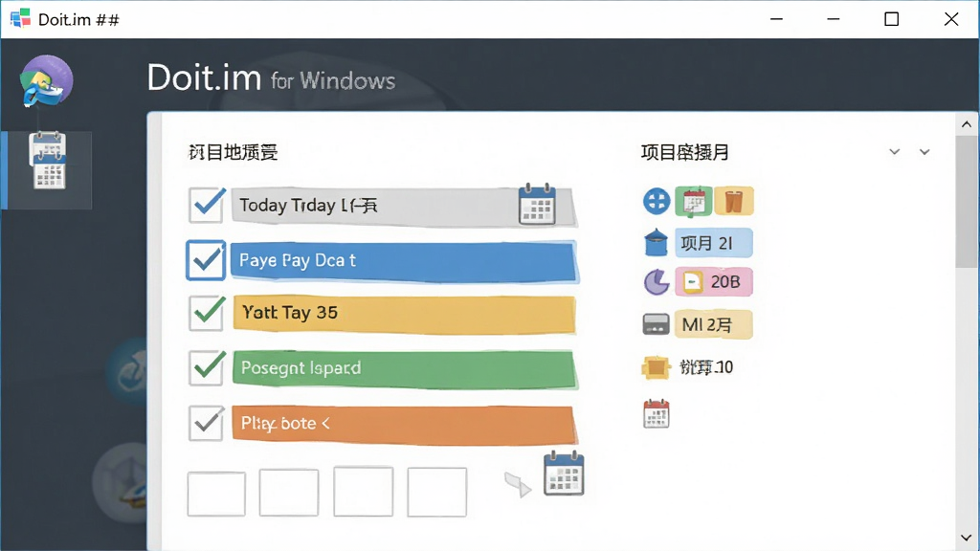
Task: Click the text label ending in .10
Action: (706, 367)
